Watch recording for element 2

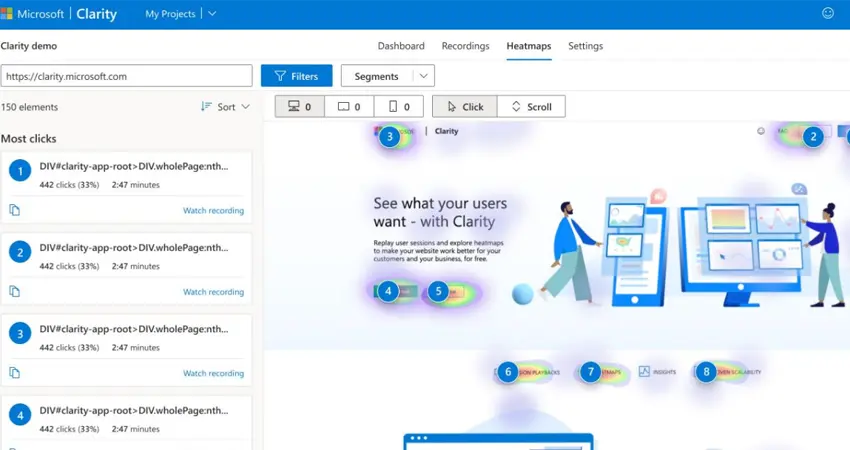coord(213,292)
